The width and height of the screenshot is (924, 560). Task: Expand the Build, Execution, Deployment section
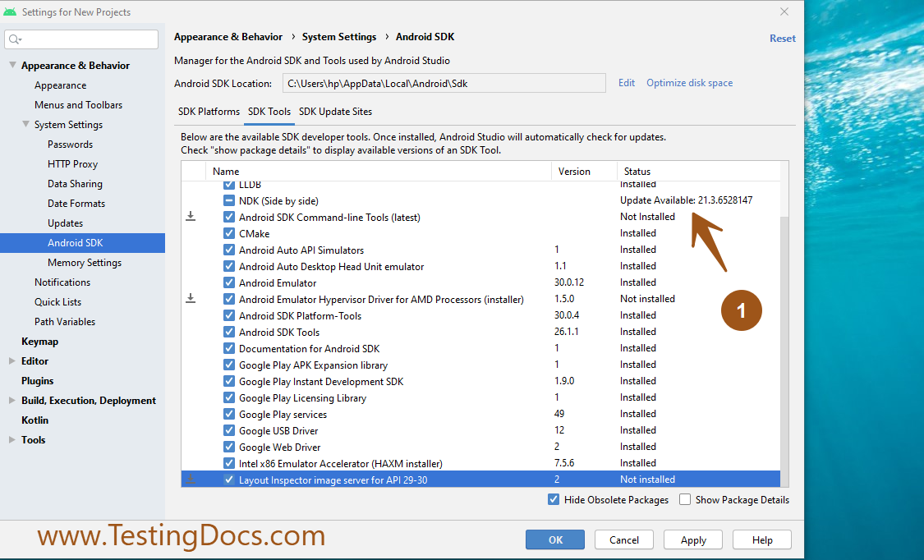pos(12,401)
